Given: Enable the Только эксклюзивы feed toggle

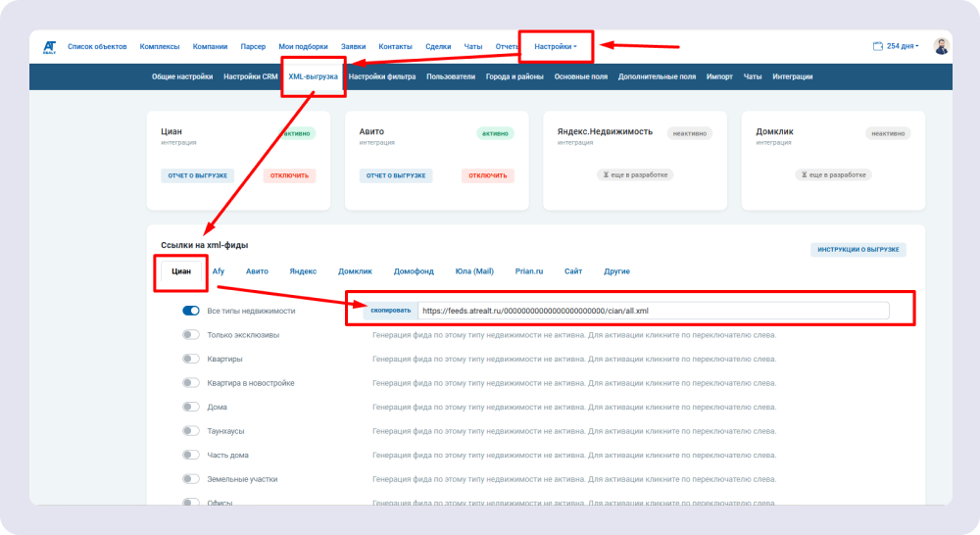Looking at the screenshot, I should point(191,335).
